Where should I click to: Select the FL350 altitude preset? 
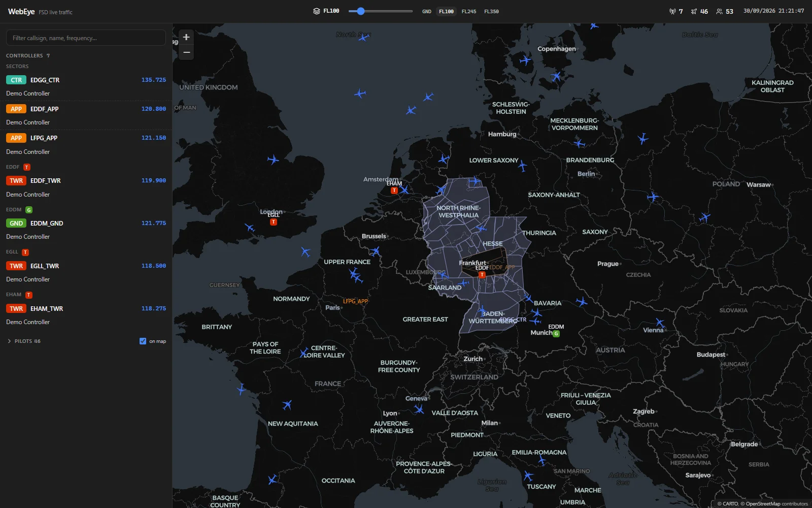[x=491, y=11]
